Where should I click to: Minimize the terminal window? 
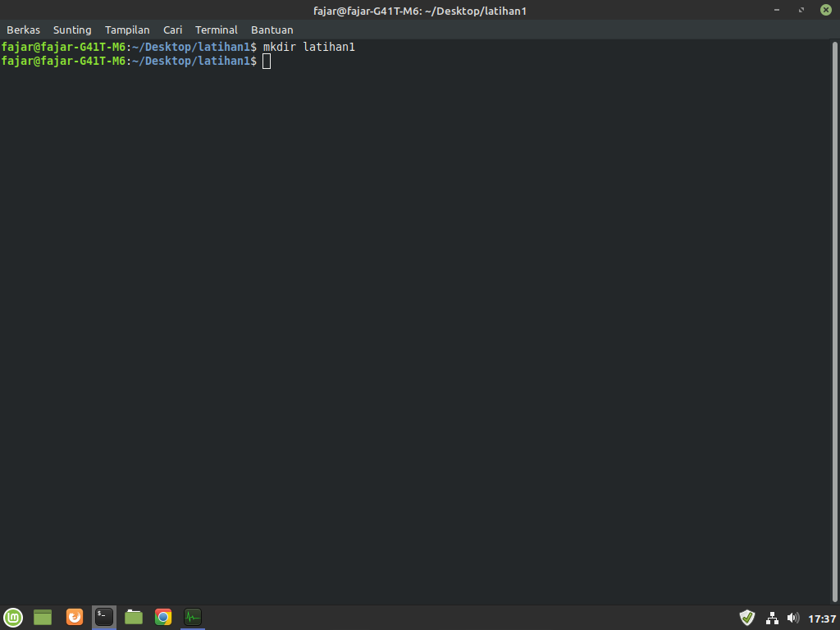click(777, 10)
